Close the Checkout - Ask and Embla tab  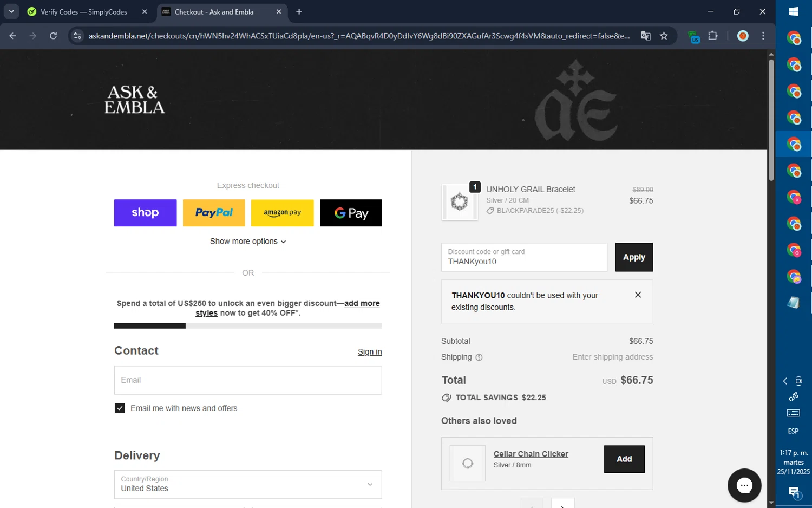pos(278,12)
